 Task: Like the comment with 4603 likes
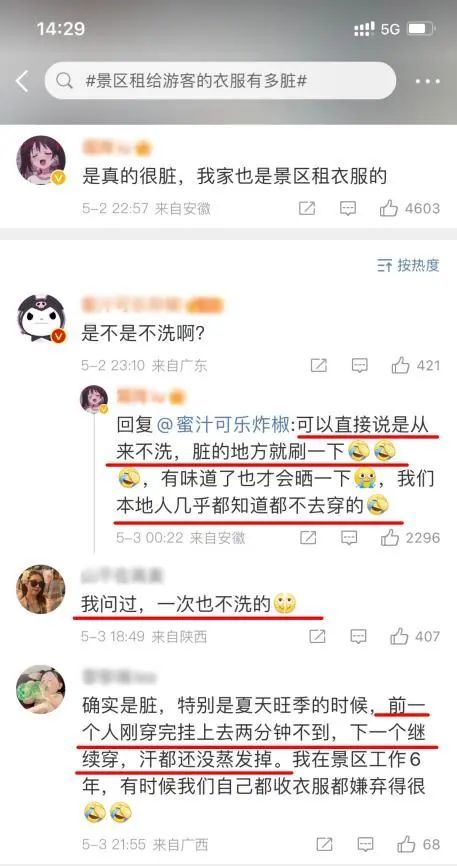(x=409, y=208)
